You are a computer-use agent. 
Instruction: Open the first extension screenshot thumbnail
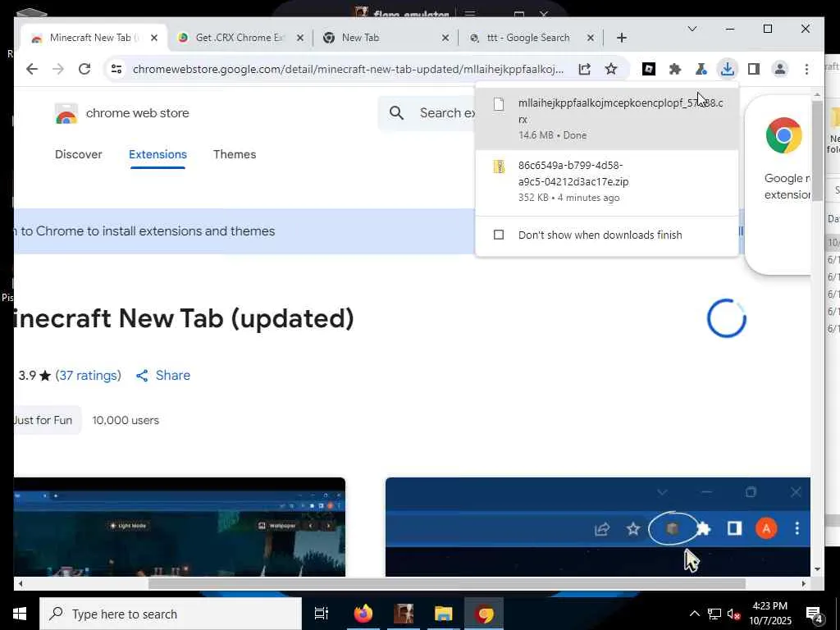pyautogui.click(x=180, y=527)
